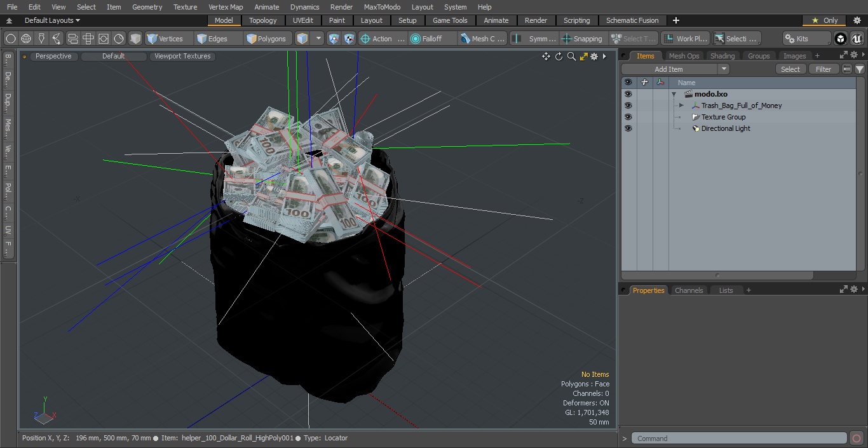
Task: Click the Unreal Engine icon
Action: coord(857,39)
